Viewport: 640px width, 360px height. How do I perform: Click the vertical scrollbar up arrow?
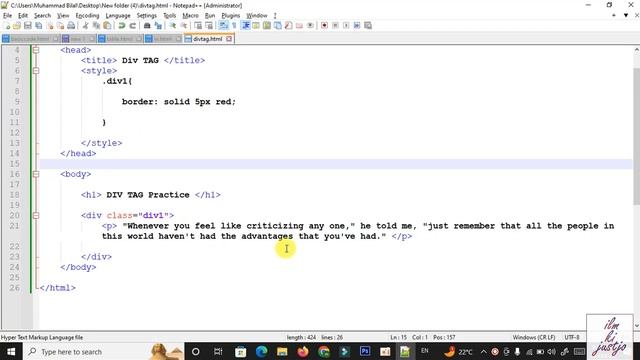point(636,50)
